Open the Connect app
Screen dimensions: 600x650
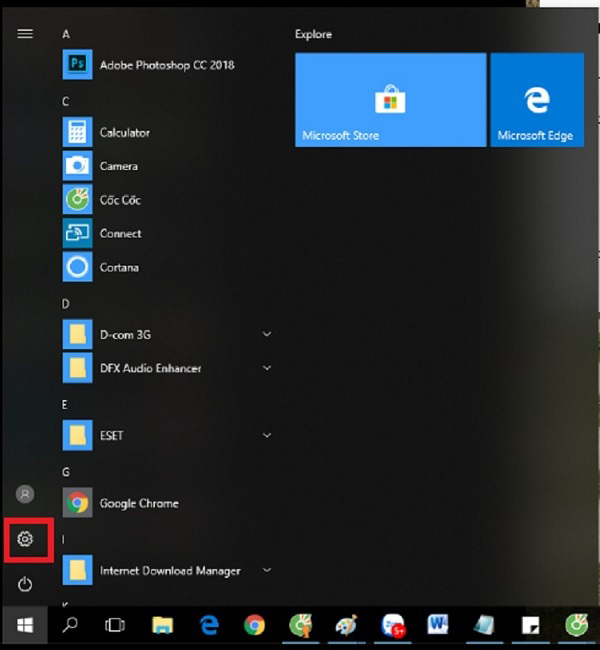click(x=120, y=234)
